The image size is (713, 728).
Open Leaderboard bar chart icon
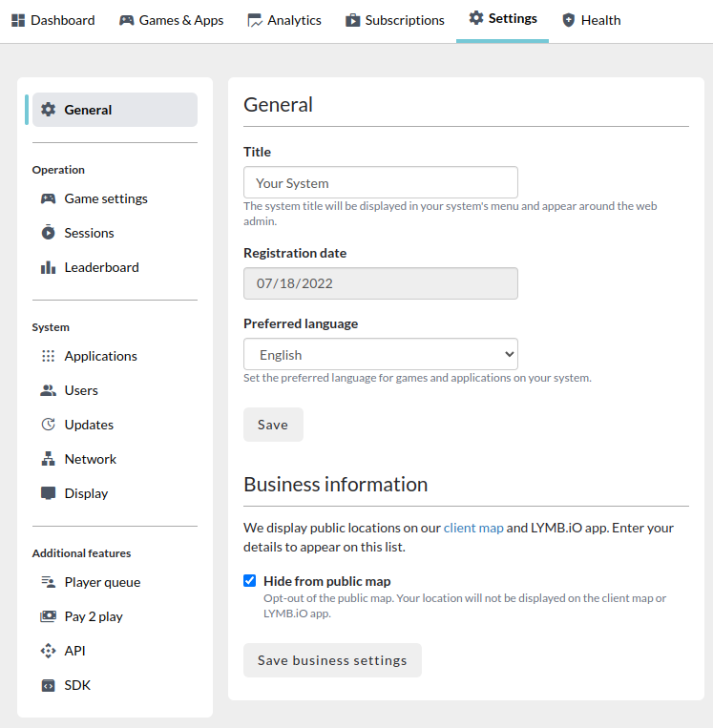tap(48, 267)
